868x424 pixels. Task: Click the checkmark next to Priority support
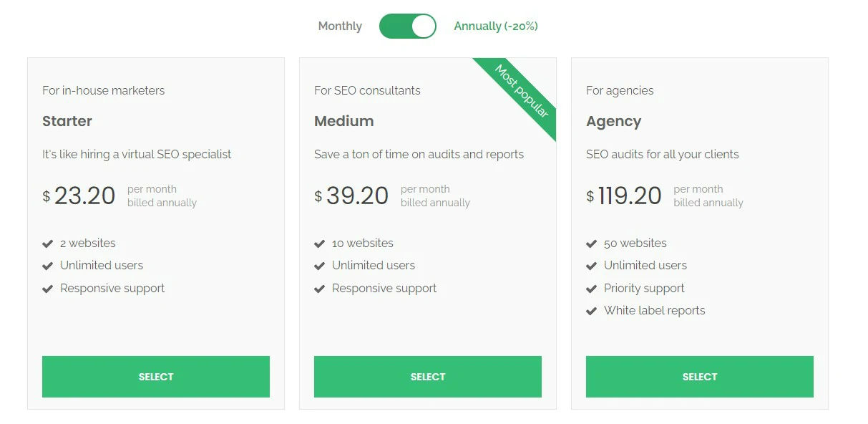pos(592,289)
